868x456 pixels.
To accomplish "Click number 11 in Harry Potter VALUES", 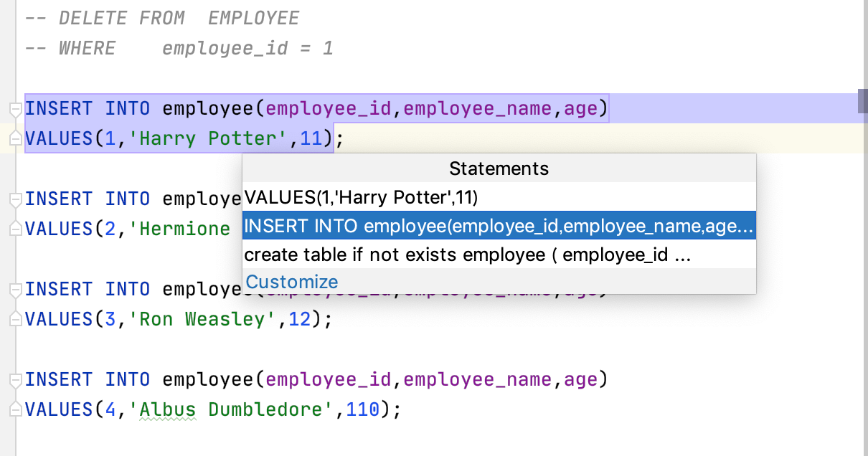I will tap(311, 138).
